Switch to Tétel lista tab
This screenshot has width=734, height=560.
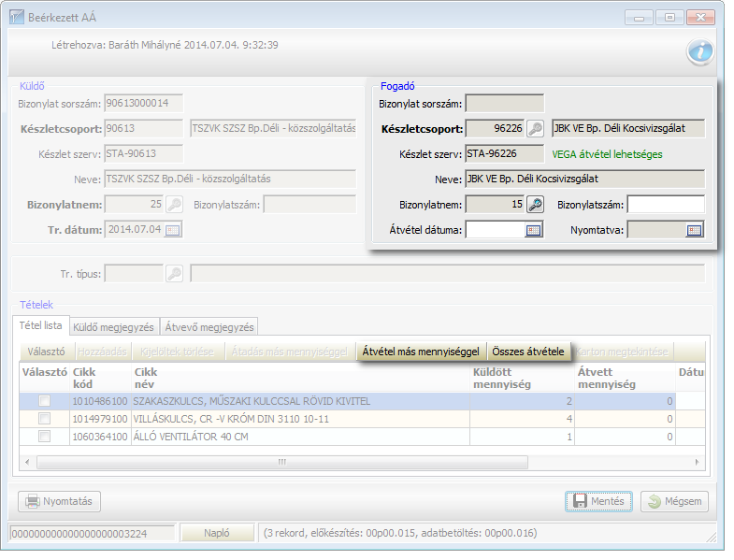[41, 325]
